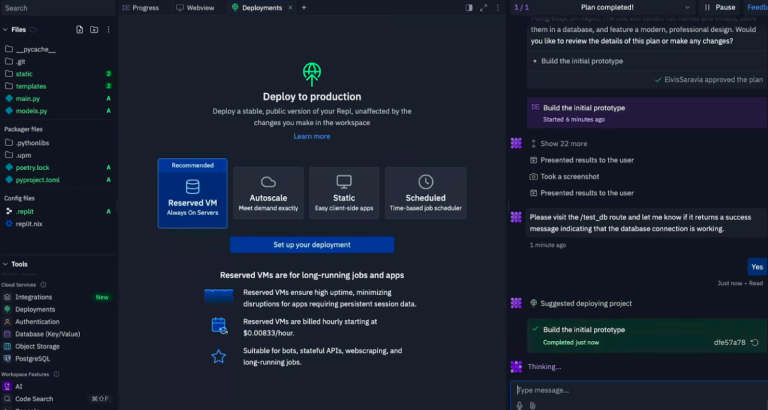The image size is (768, 410).
Task: Collapse the Files section chevron
Action: (x=6, y=29)
